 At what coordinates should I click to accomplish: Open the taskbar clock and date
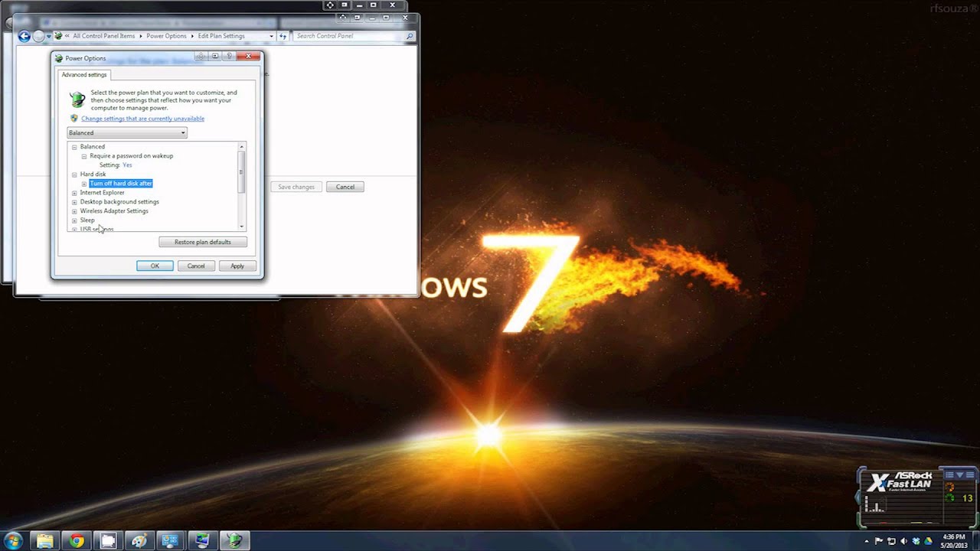tap(954, 541)
